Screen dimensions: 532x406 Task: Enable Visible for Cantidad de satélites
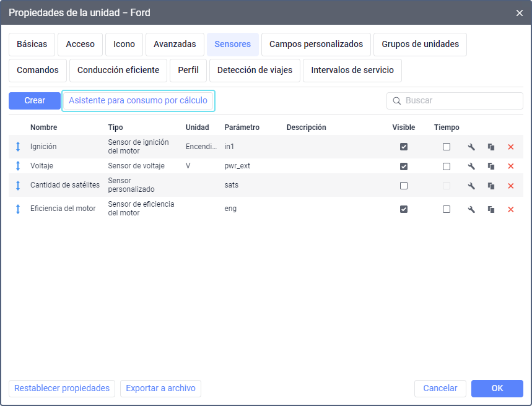click(x=404, y=186)
